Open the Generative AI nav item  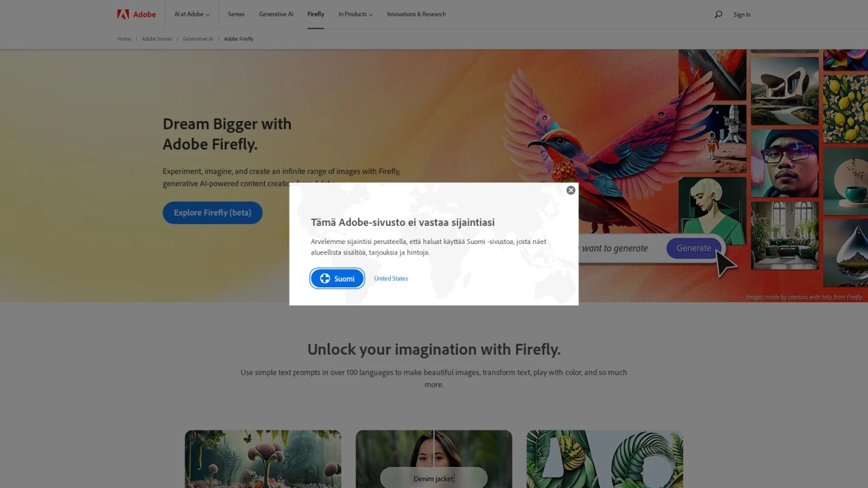[x=276, y=14]
